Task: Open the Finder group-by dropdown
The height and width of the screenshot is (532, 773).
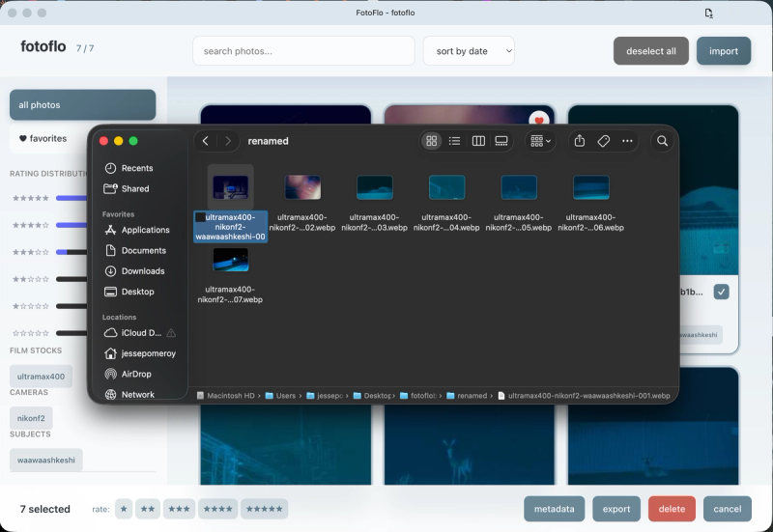Action: (x=540, y=141)
